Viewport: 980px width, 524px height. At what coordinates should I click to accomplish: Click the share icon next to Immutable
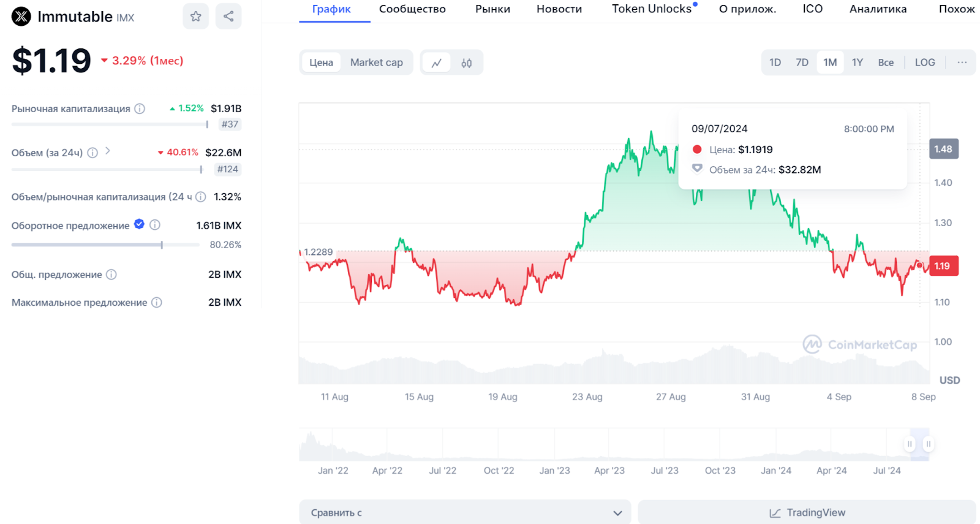click(x=228, y=17)
